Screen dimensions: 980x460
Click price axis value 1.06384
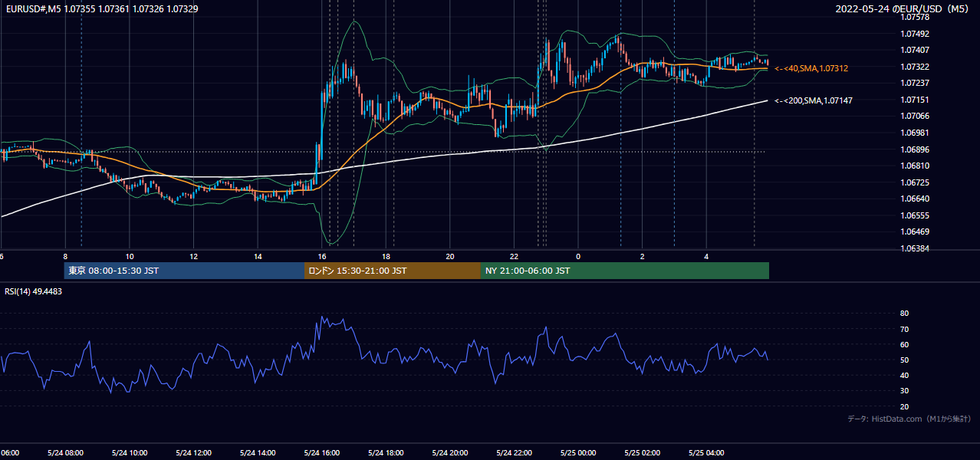916,248
